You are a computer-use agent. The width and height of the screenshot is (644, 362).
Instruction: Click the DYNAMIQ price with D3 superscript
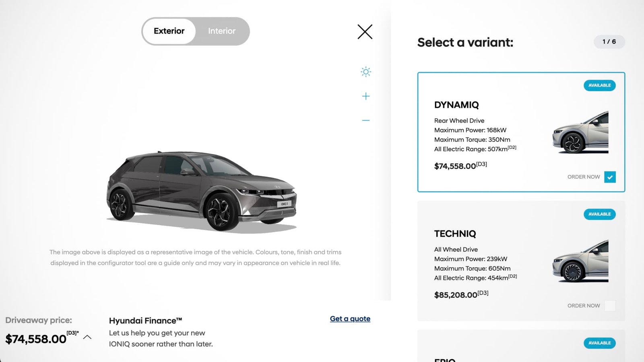(460, 165)
